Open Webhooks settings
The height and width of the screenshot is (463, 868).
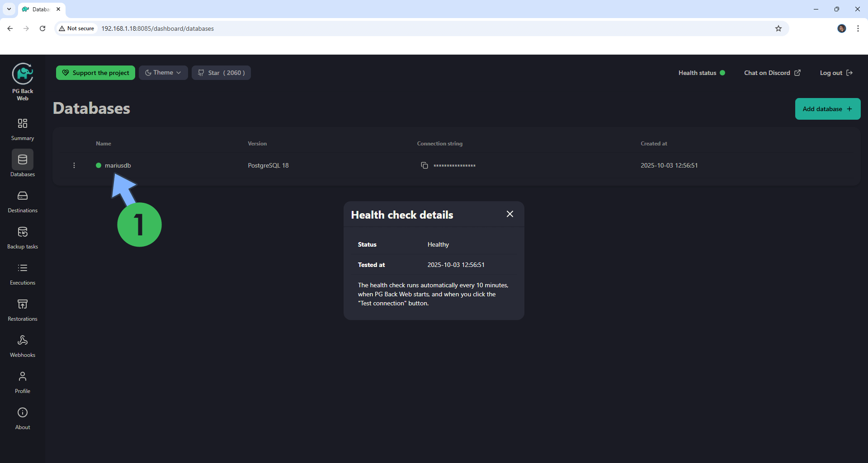click(x=23, y=346)
